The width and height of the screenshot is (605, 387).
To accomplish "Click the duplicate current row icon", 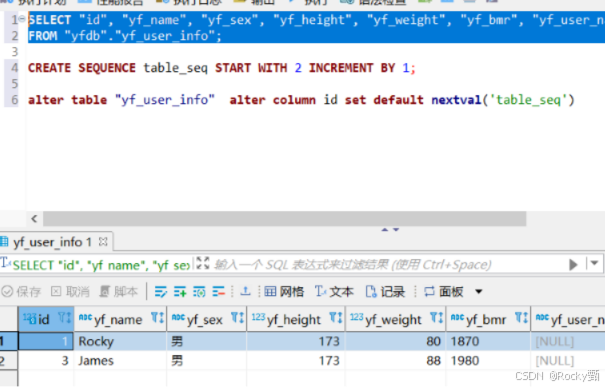I will pos(199,292).
